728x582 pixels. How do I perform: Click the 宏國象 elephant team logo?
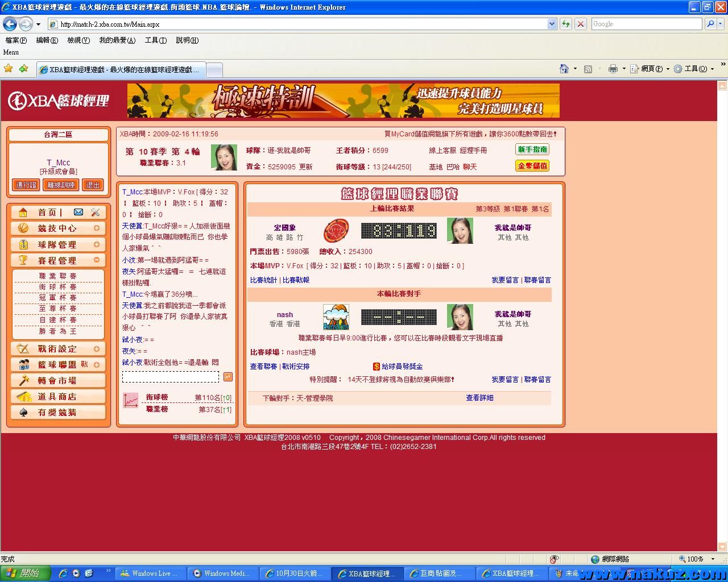click(x=336, y=231)
